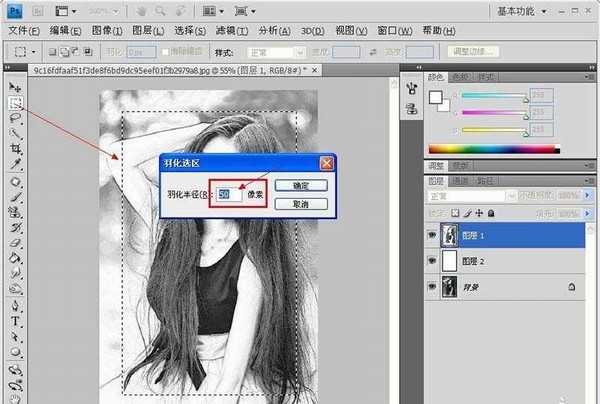
Task: Click the Rotate View icon in application bar
Action: point(180,11)
